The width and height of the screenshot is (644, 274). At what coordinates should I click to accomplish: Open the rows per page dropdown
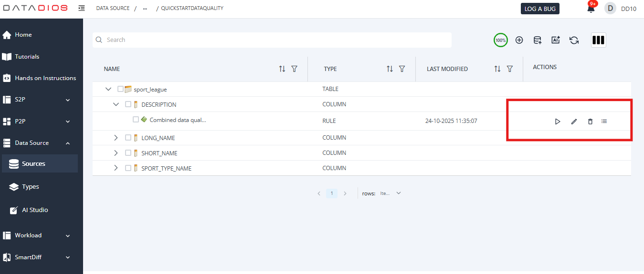(398, 193)
